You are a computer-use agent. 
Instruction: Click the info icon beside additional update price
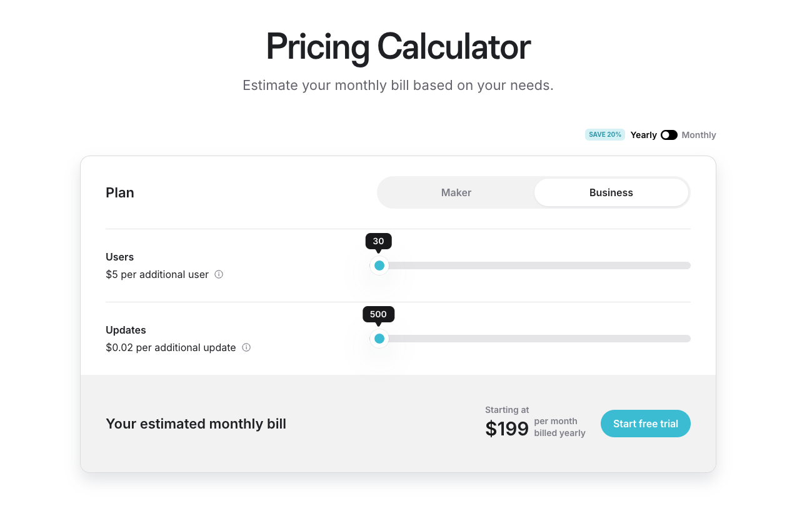coord(246,347)
